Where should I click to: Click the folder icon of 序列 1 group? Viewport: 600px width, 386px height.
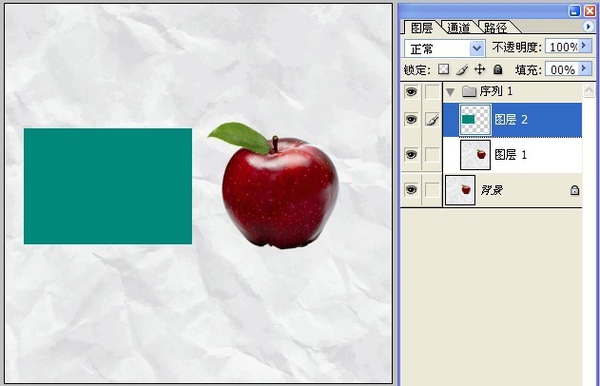(469, 91)
